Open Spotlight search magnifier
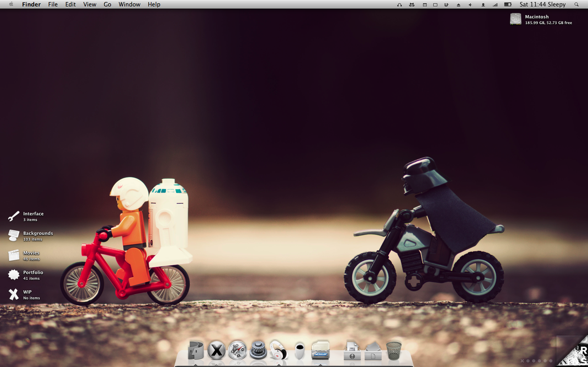Image resolution: width=588 pixels, height=367 pixels. click(576, 5)
